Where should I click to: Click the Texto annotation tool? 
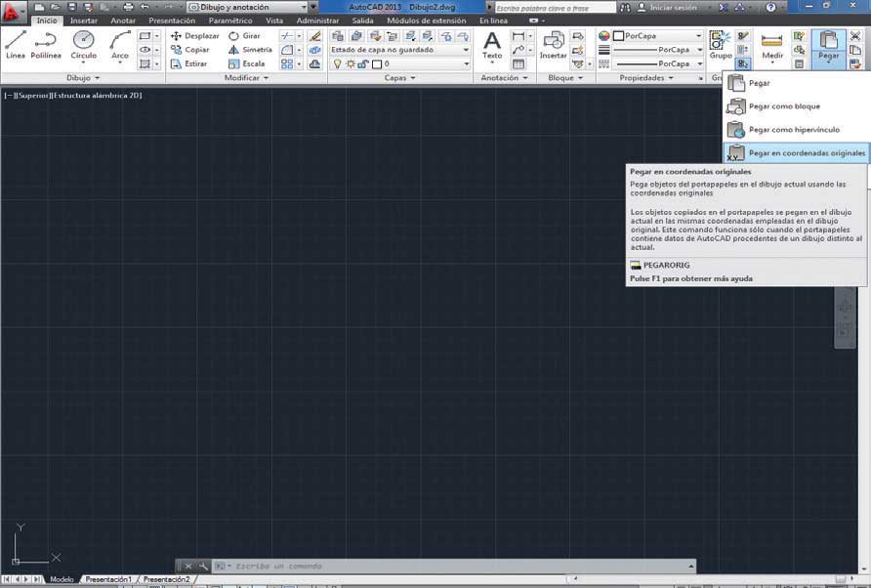[x=491, y=46]
